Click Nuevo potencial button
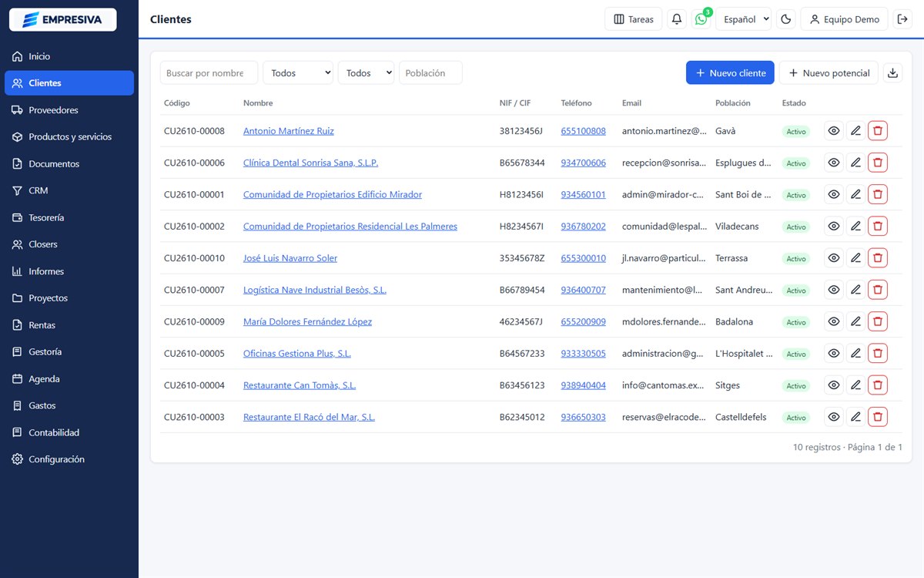Screen dimensions: 924x578 (829, 72)
